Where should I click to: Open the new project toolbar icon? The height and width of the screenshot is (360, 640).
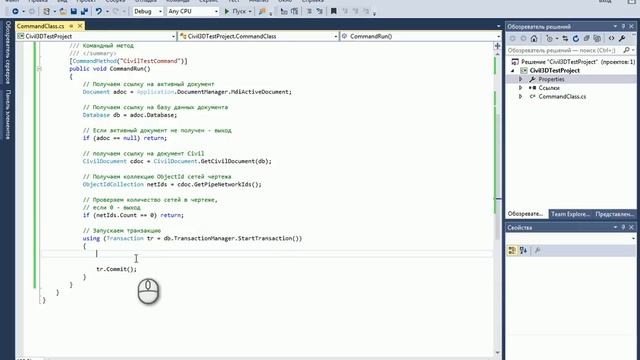47,11
